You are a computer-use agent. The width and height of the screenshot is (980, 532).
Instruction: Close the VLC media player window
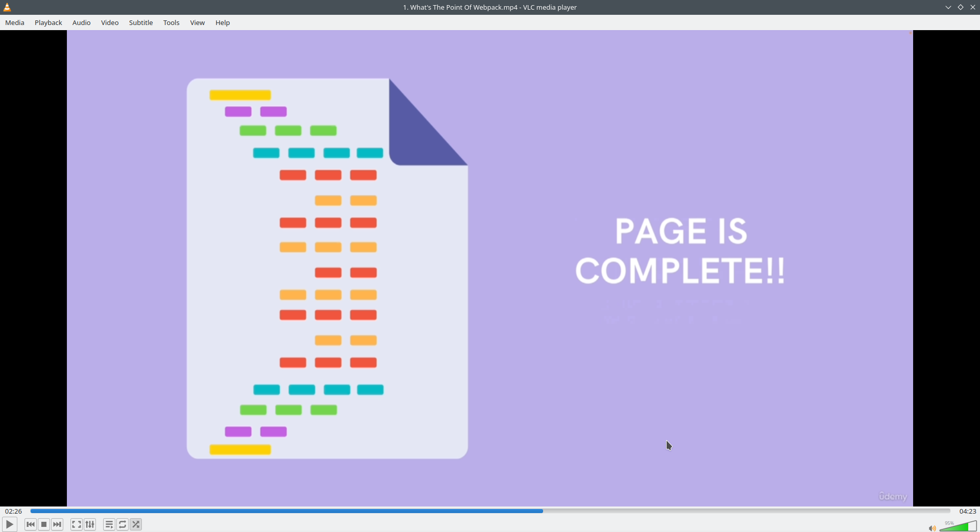coord(973,7)
